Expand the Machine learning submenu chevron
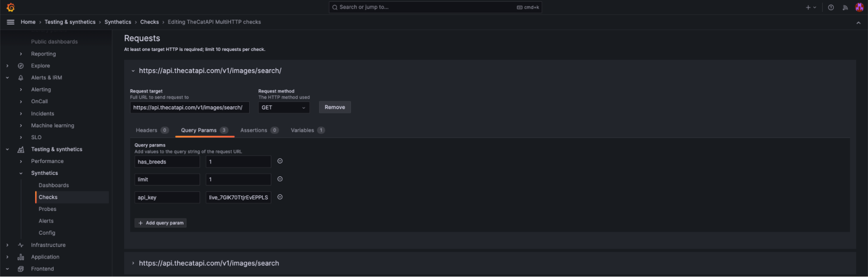This screenshot has height=277, width=868. [x=20, y=126]
